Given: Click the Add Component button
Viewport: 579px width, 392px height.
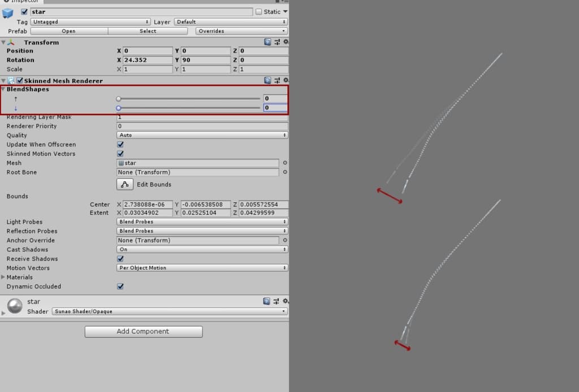Looking at the screenshot, I should pos(143,332).
